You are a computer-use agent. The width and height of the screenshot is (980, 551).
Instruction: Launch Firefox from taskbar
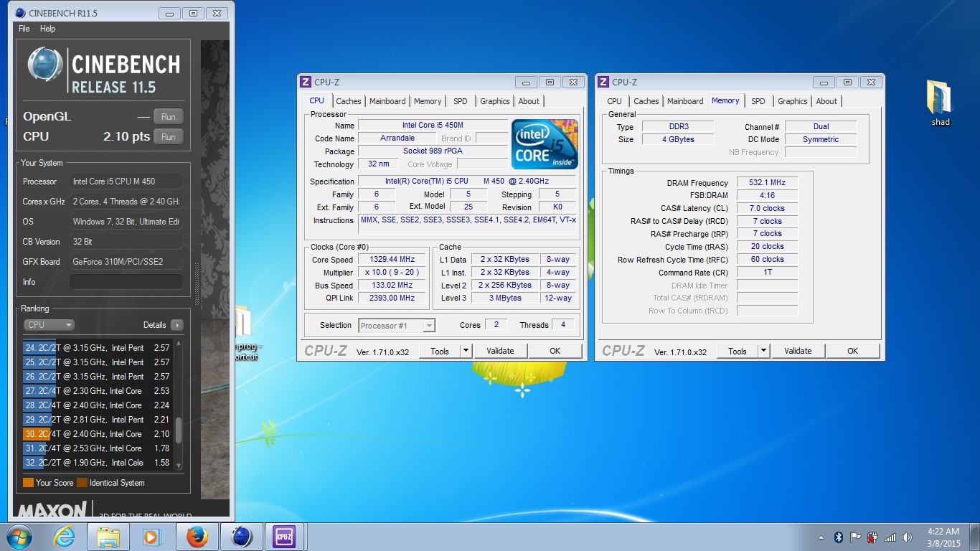click(197, 536)
